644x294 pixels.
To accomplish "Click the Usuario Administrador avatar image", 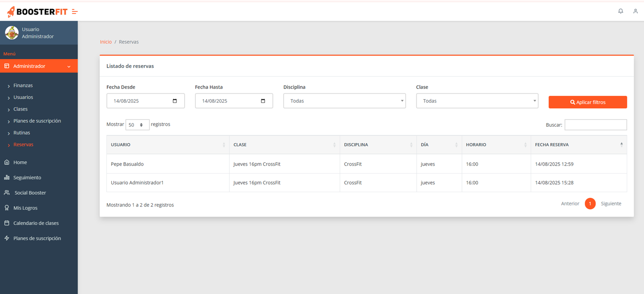I will pyautogui.click(x=11, y=33).
